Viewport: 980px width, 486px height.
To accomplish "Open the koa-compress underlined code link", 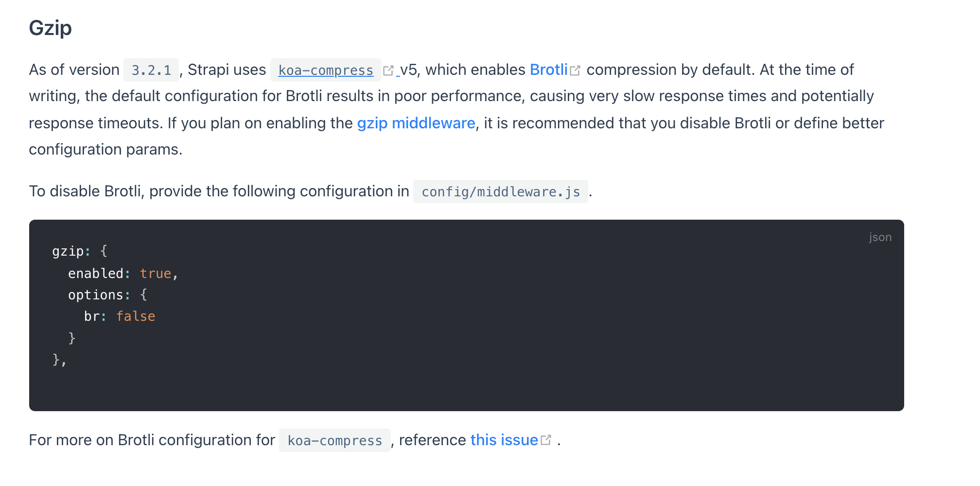I will 325,70.
